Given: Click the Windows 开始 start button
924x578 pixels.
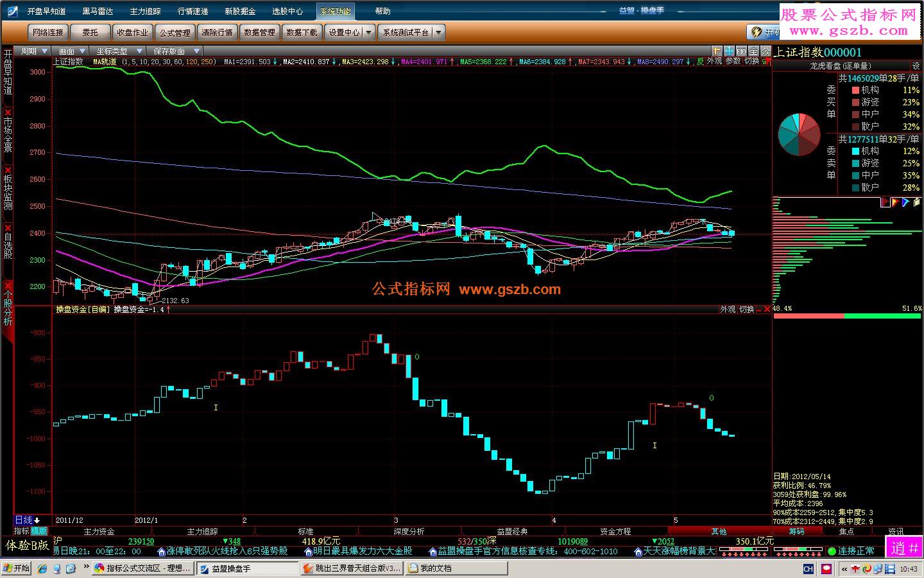Looking at the screenshot, I should (x=17, y=568).
